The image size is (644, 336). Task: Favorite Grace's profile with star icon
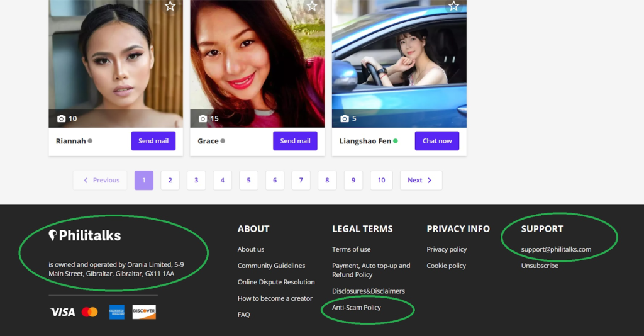[312, 6]
